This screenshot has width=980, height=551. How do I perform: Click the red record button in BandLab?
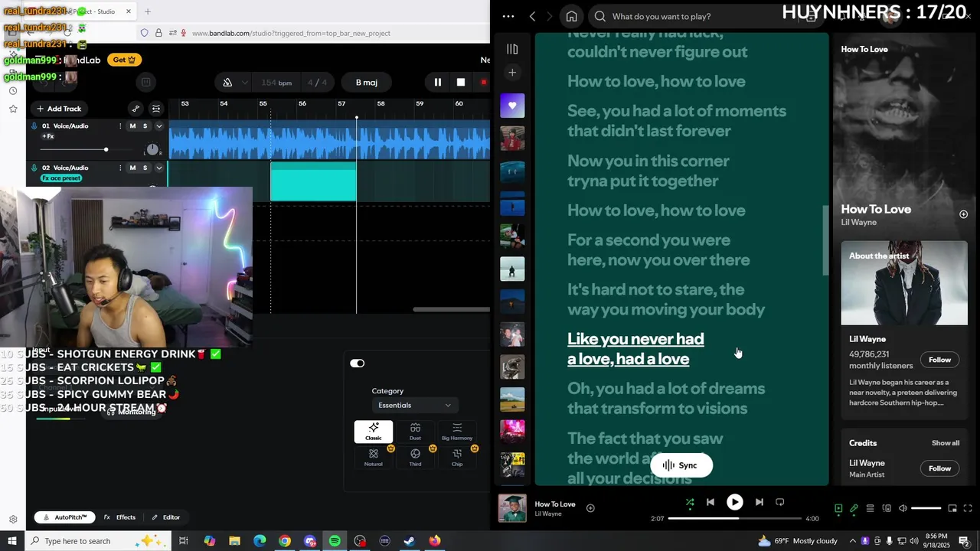(x=484, y=83)
